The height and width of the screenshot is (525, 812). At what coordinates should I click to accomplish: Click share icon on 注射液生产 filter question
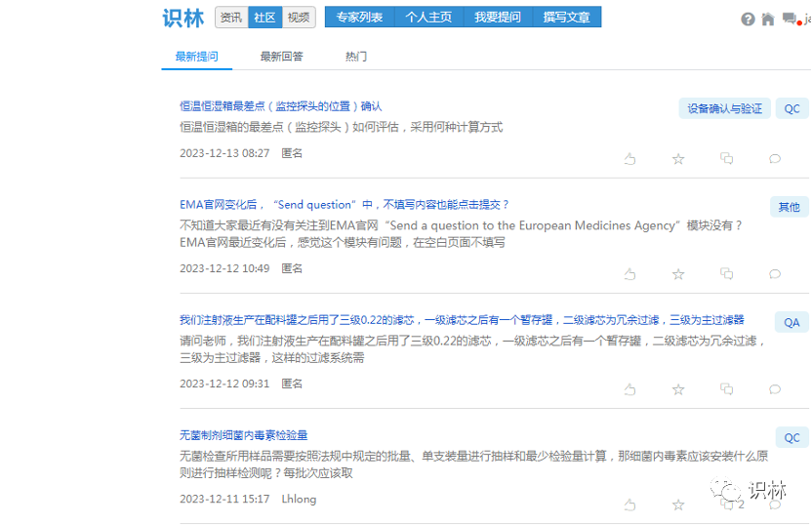coord(726,389)
